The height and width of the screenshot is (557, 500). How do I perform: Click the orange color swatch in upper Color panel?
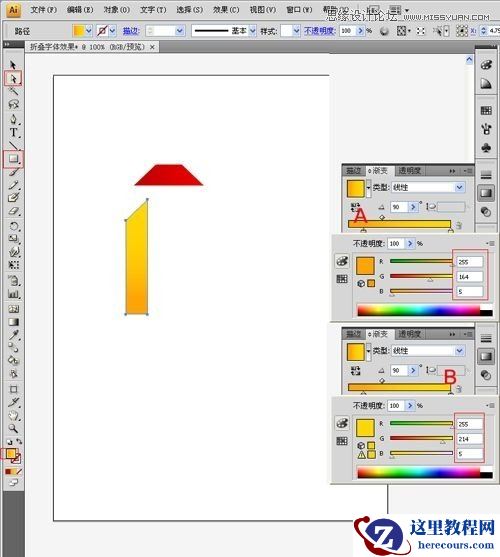365,266
